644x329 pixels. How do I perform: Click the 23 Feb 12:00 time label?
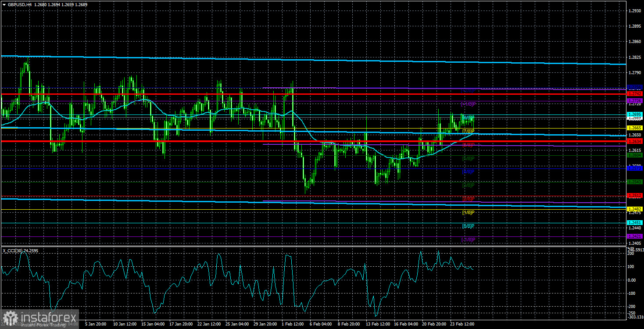[x=462, y=324]
